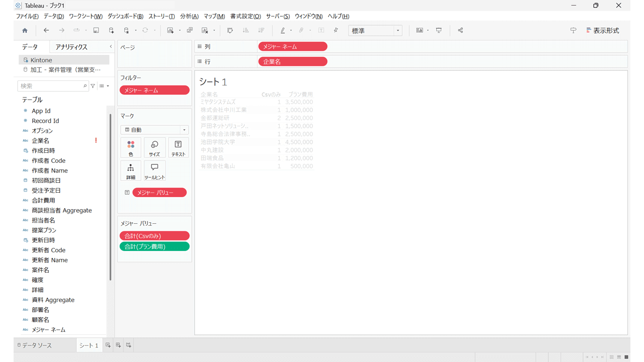The image size is (644, 362).
Task: Open the 標準 fit dropdown
Action: pyautogui.click(x=375, y=31)
